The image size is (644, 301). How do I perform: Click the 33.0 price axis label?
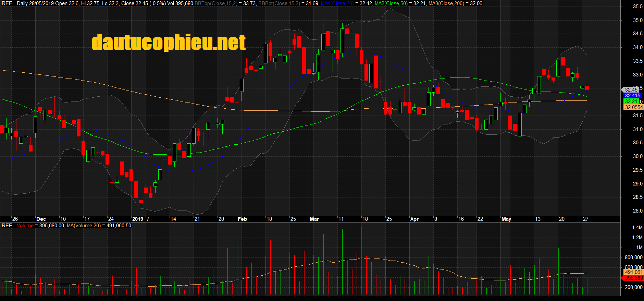[x=637, y=75]
